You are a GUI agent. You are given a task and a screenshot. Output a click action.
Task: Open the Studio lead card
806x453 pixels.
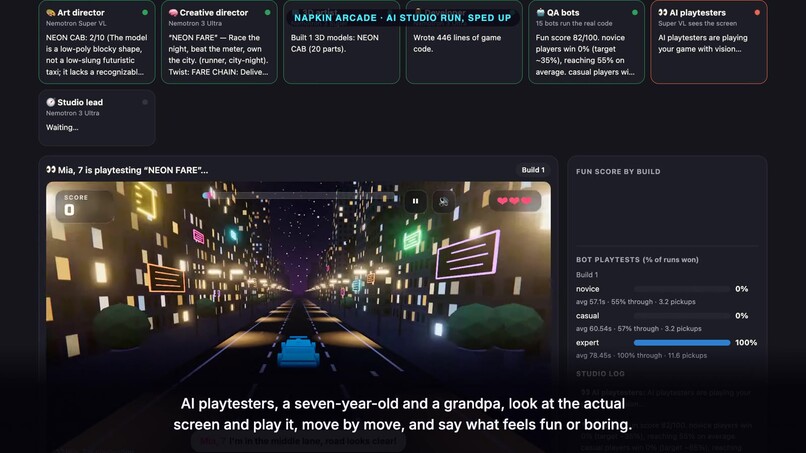(x=97, y=118)
